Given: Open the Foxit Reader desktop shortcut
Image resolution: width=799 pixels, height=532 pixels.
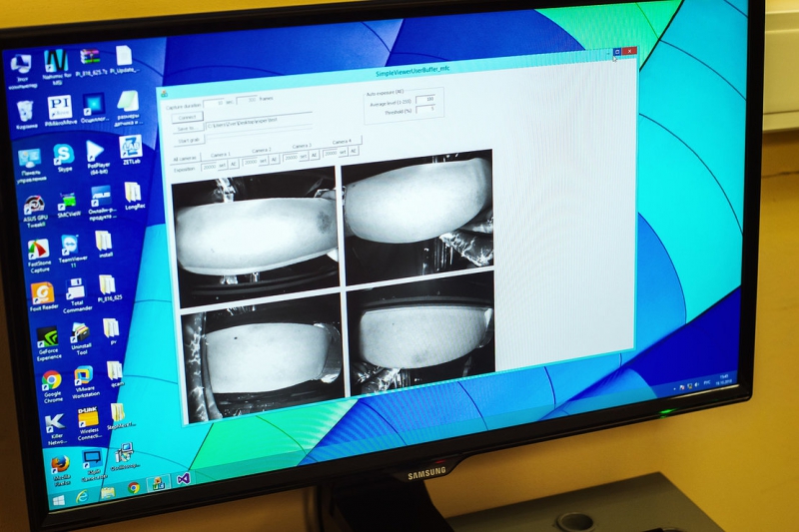Looking at the screenshot, I should [x=42, y=293].
